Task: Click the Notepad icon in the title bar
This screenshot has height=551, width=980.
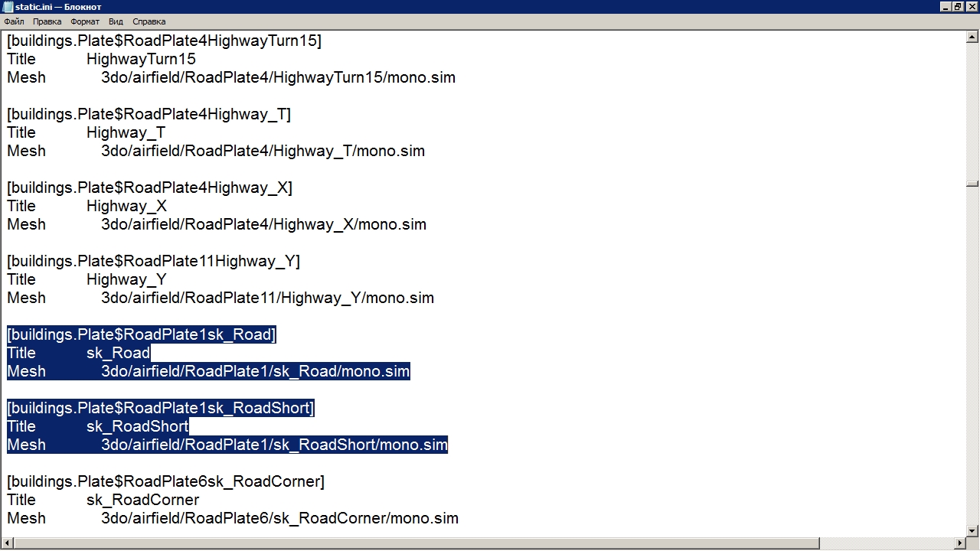Action: click(8, 7)
